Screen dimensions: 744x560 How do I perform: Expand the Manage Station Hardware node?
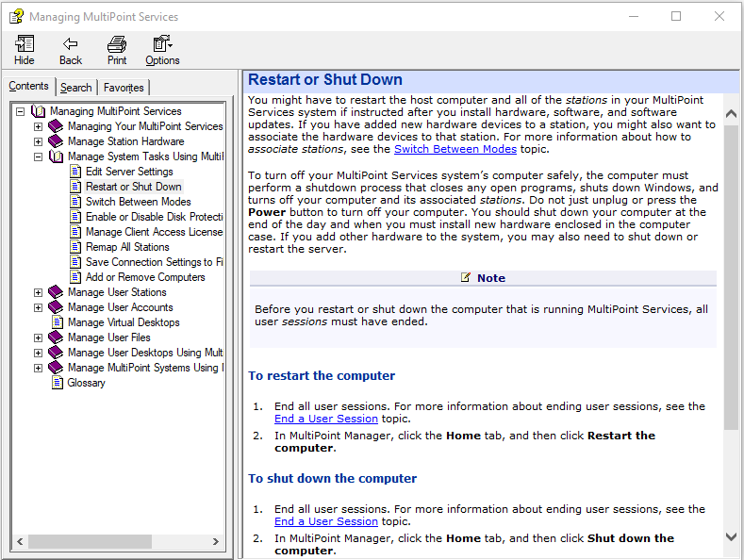pyautogui.click(x=38, y=142)
